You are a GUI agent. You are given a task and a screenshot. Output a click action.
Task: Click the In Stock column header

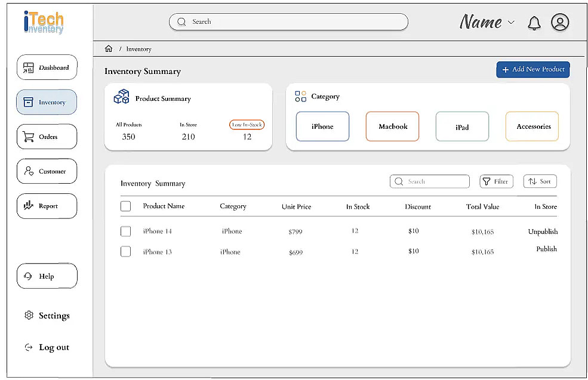(358, 206)
